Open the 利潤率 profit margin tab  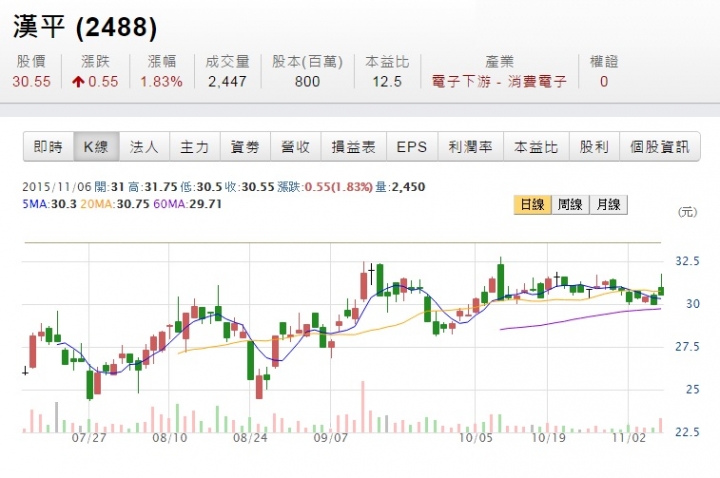471,147
